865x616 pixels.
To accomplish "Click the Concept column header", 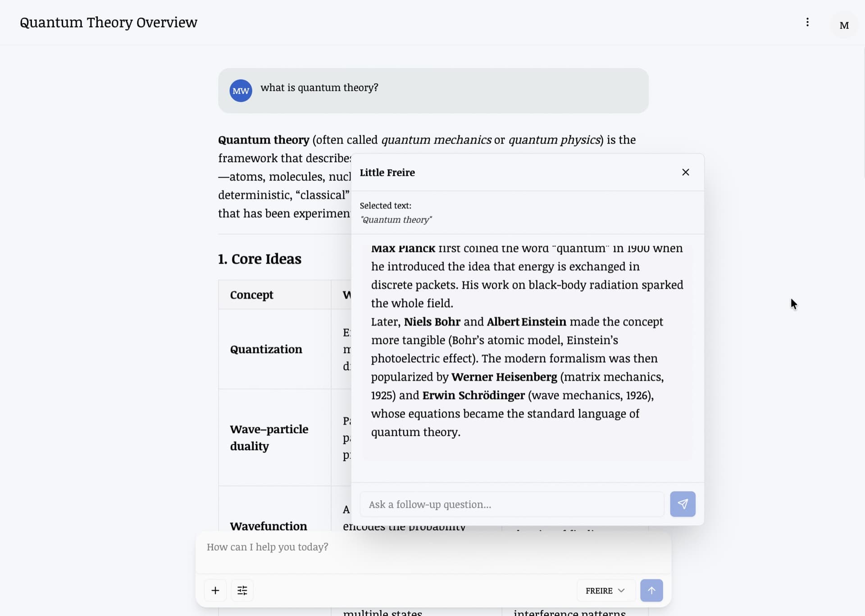I will pyautogui.click(x=251, y=295).
